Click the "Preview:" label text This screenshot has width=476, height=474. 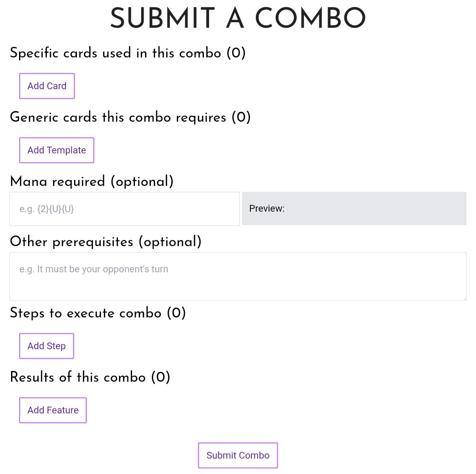tap(267, 209)
